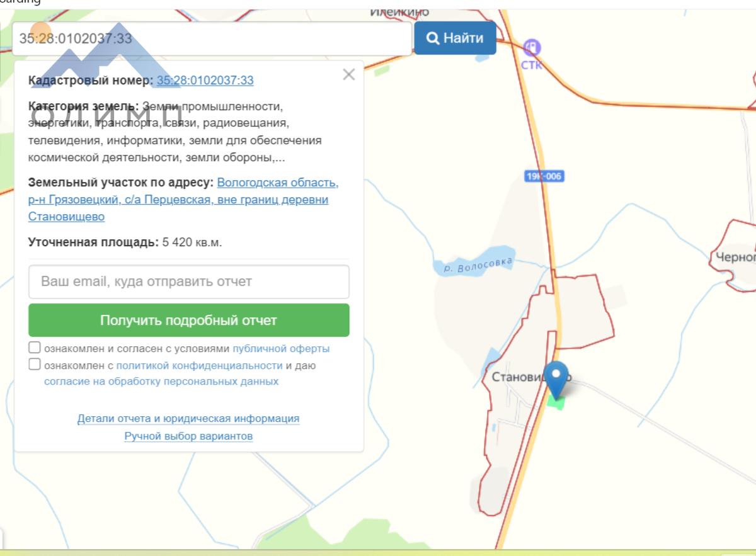Select Ручной выбор вариантов link
The image size is (756, 556).
point(188,436)
